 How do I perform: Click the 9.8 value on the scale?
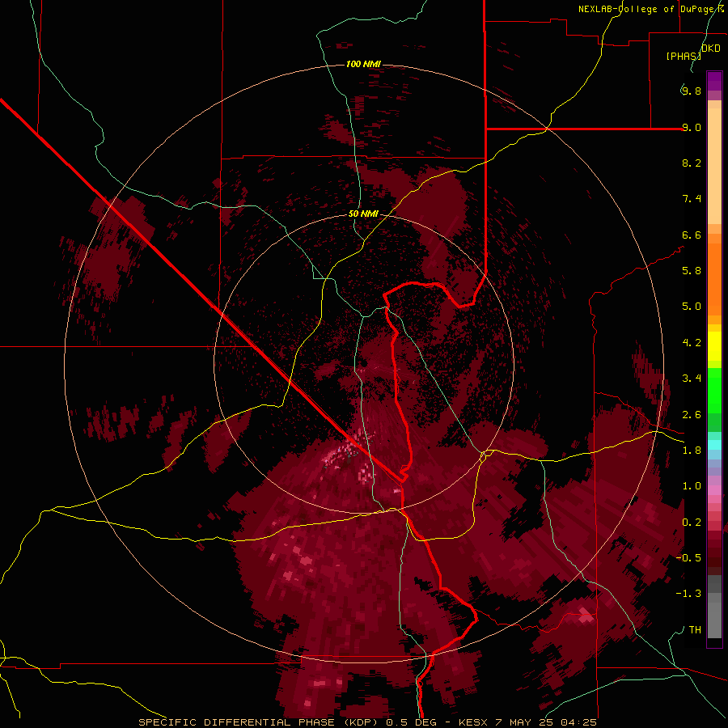pyautogui.click(x=692, y=91)
